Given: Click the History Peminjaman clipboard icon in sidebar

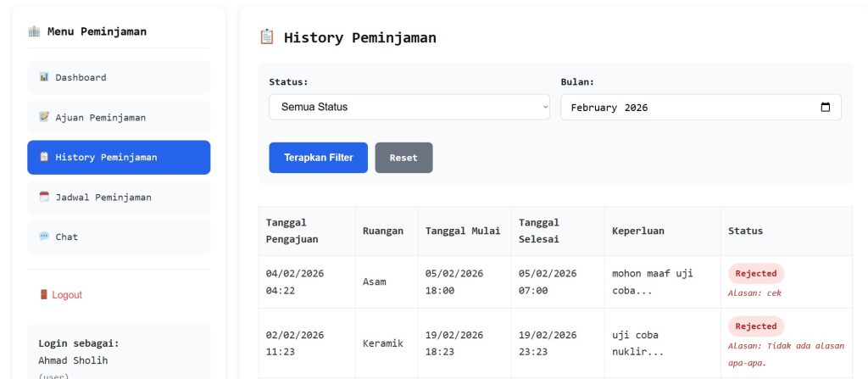Looking at the screenshot, I should (x=44, y=157).
